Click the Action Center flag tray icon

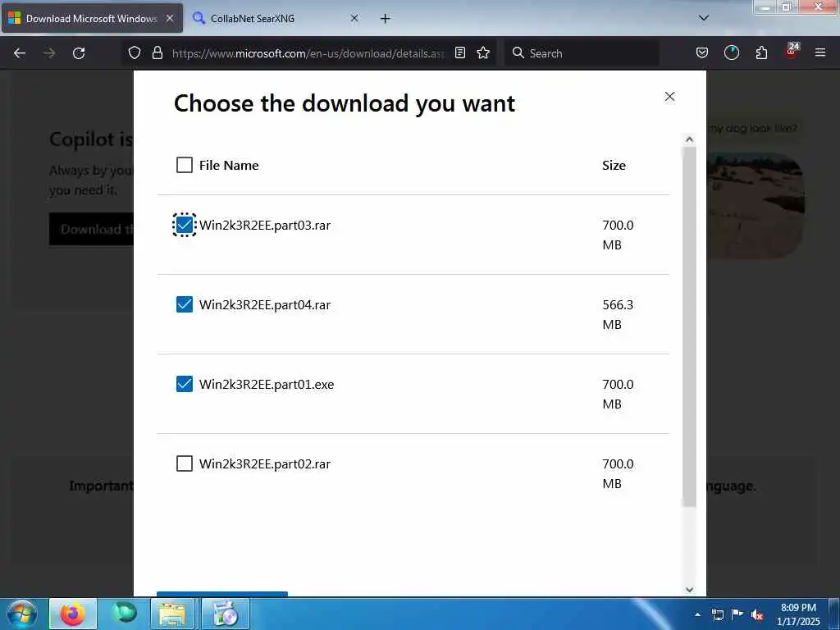(737, 614)
